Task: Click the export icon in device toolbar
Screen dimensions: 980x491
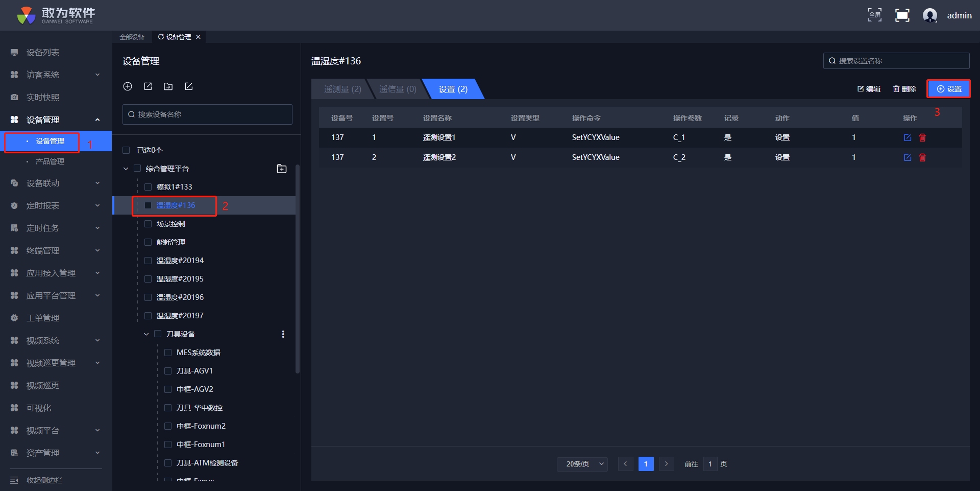Action: point(148,86)
